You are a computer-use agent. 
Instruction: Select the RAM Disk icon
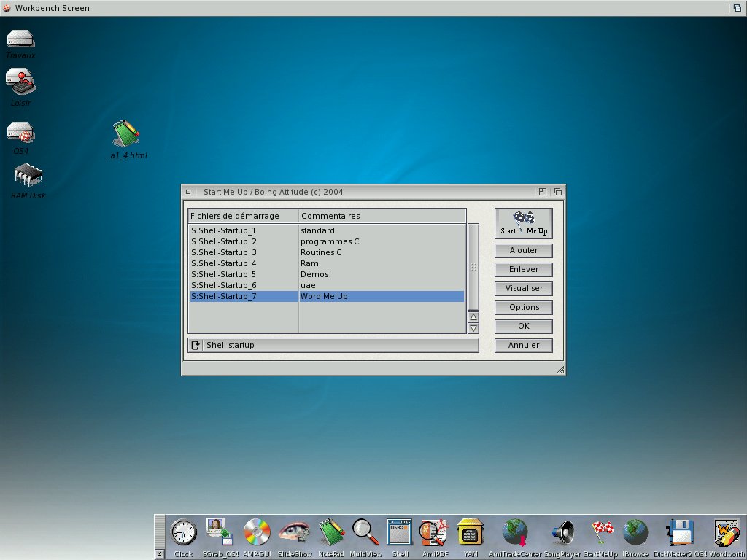pyautogui.click(x=28, y=176)
